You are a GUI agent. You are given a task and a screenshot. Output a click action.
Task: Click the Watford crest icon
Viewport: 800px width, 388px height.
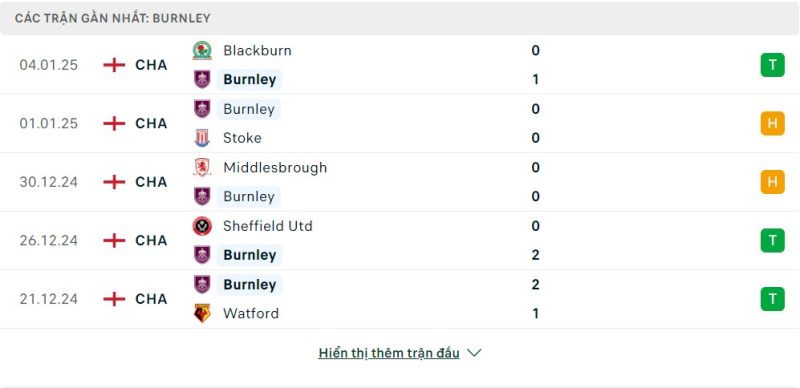tap(202, 313)
